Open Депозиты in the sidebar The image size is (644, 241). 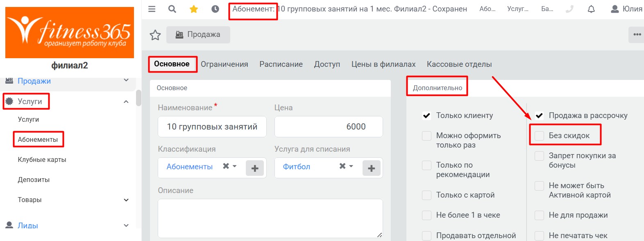[34, 180]
